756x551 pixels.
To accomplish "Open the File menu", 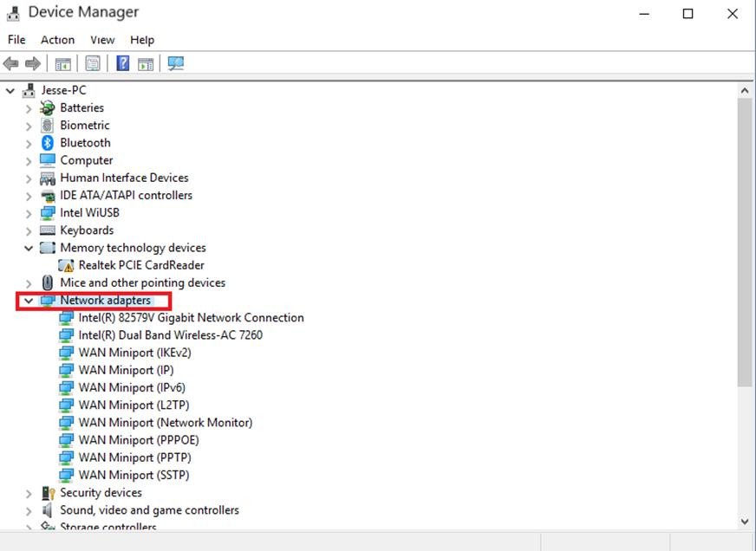I will (16, 39).
